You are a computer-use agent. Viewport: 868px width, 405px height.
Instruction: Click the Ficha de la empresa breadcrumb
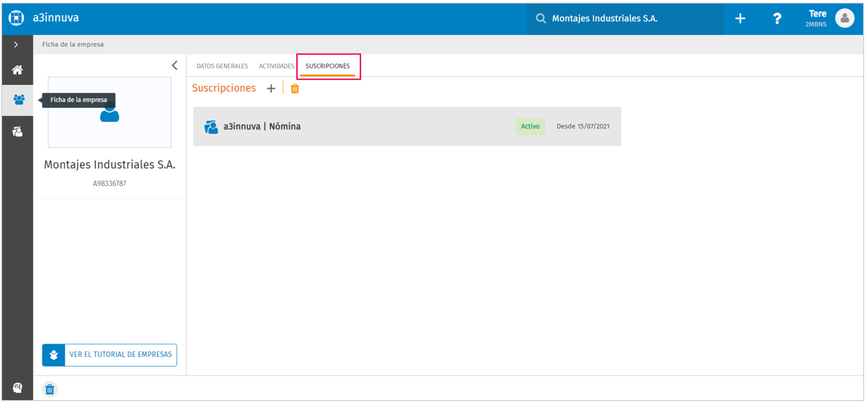73,45
